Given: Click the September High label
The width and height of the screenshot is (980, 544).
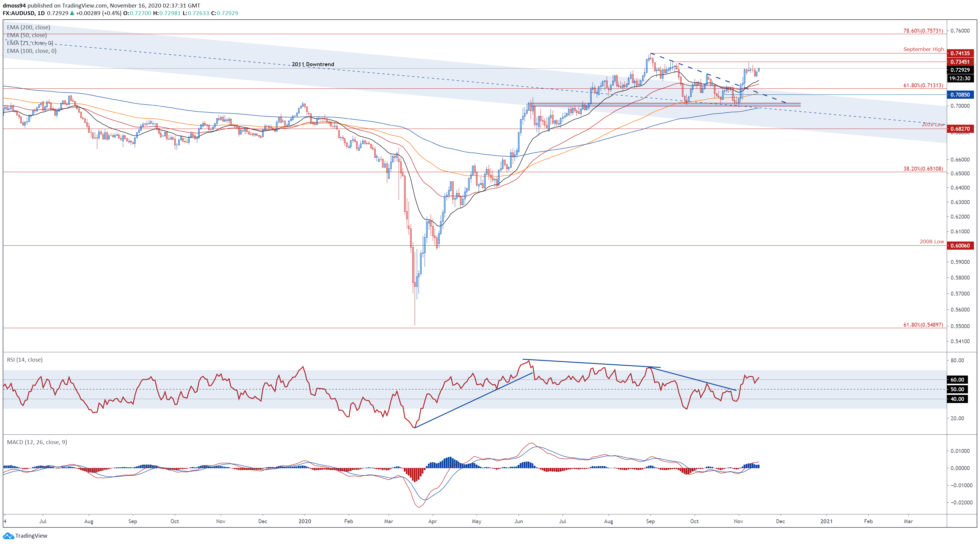Looking at the screenshot, I should pos(923,49).
